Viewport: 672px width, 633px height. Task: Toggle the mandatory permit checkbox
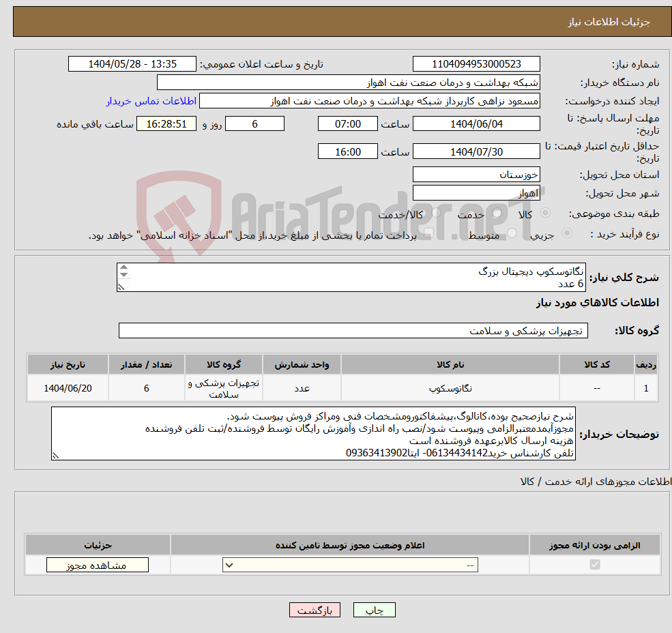(x=595, y=564)
